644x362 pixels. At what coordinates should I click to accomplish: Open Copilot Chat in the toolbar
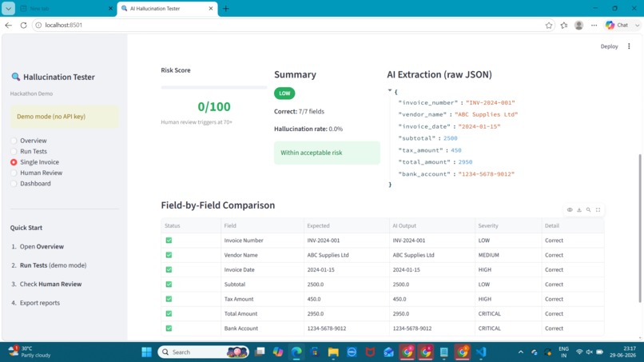(x=618, y=25)
